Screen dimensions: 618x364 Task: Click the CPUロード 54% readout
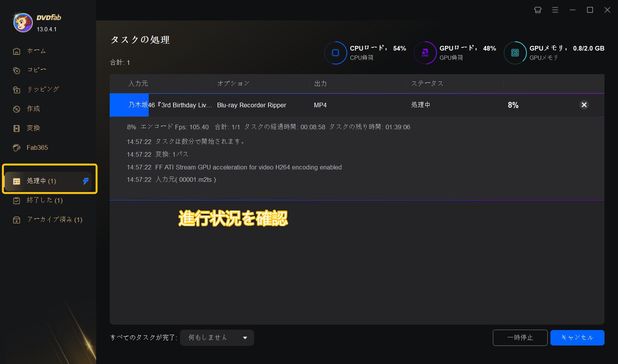pos(378,48)
